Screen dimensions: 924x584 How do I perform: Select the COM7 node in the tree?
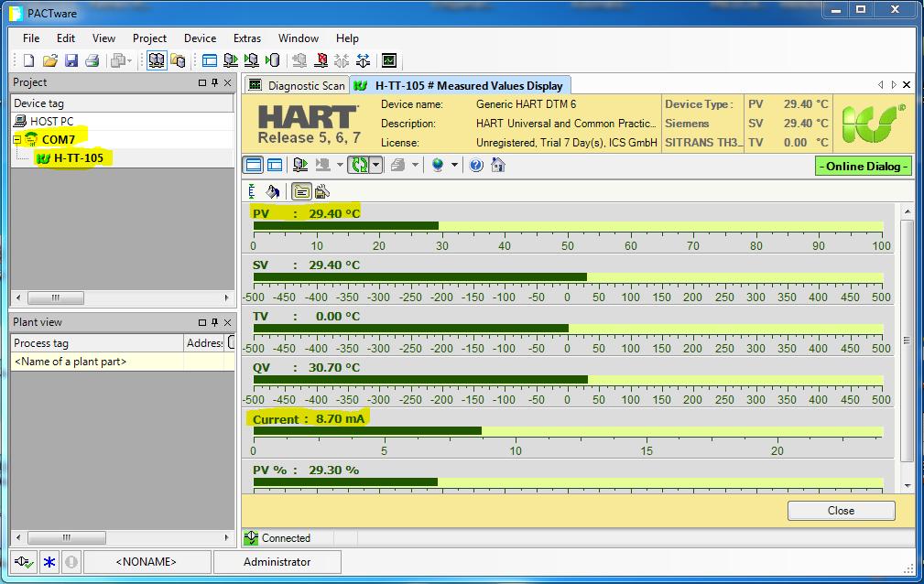point(59,140)
